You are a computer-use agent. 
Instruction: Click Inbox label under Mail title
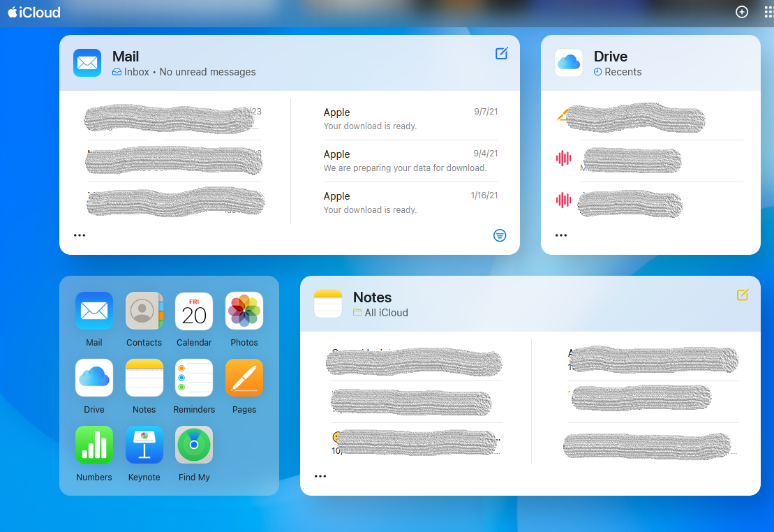point(136,72)
